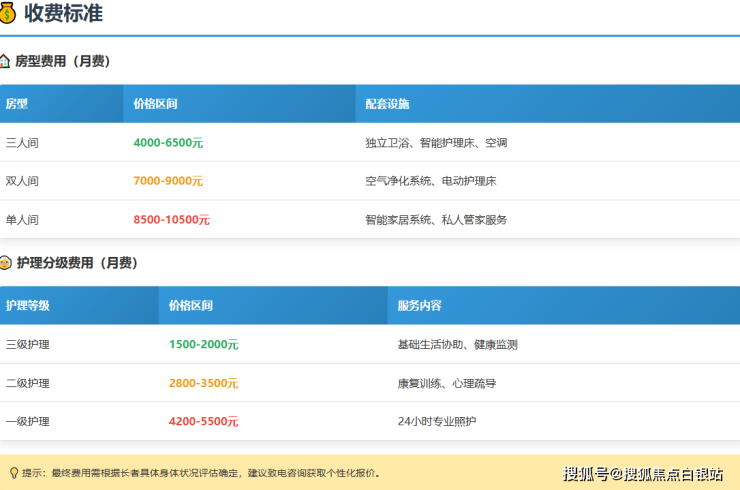
Task: Click the 三级护理 care level cell
Action: pos(28,345)
